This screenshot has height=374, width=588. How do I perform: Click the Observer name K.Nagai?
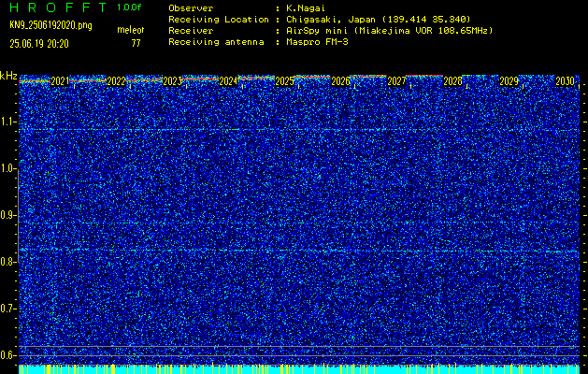tap(306, 8)
